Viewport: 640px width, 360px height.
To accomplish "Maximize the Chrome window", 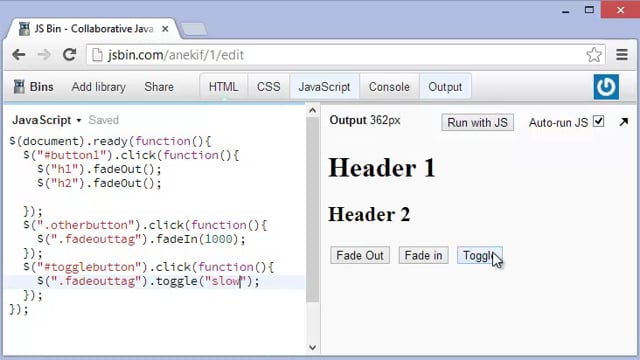I will [589, 10].
